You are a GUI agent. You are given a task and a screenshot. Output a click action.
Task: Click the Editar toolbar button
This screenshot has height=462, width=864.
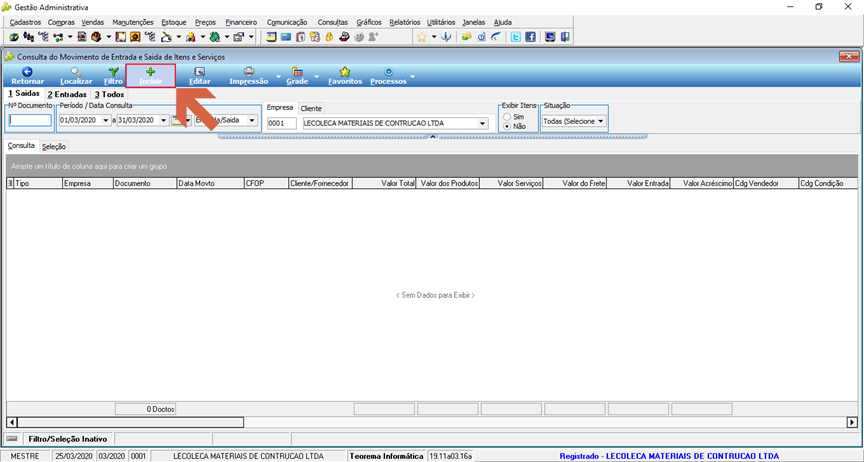pos(199,76)
